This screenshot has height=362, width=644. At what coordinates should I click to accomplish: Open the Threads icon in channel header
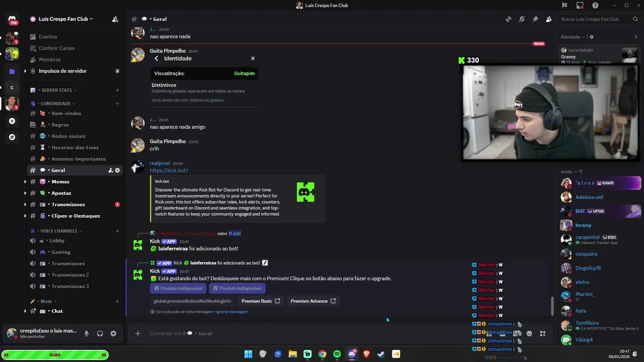(x=509, y=19)
